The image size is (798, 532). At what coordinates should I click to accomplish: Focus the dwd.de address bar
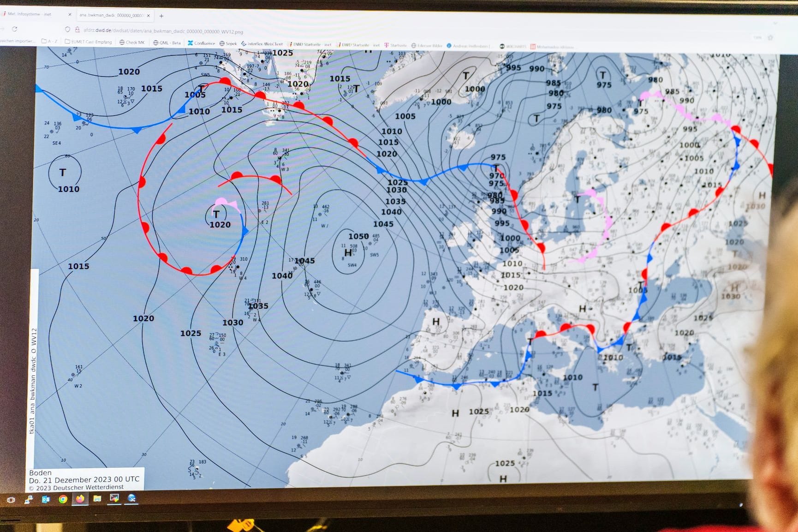[x=163, y=31]
